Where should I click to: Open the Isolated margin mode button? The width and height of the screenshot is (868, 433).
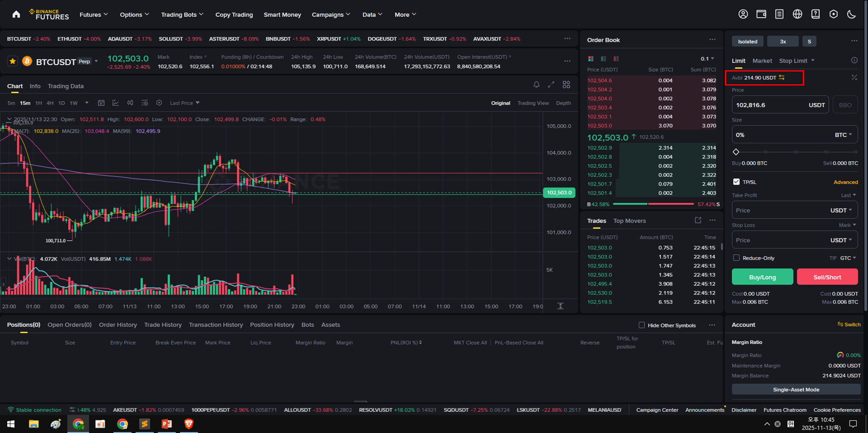748,41
